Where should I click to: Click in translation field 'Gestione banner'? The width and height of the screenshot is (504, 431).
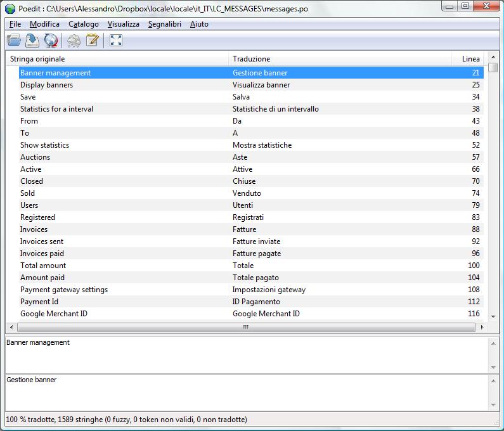pyautogui.click(x=247, y=393)
